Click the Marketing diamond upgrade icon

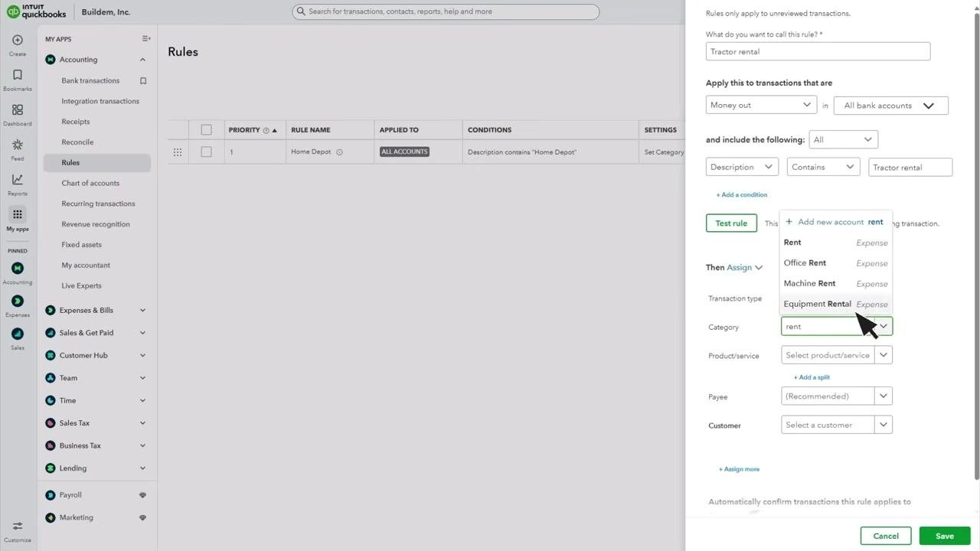coord(143,518)
